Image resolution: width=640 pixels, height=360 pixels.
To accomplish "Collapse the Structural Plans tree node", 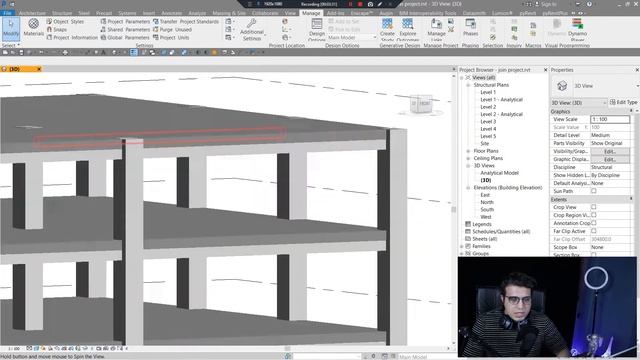I will coord(468,85).
